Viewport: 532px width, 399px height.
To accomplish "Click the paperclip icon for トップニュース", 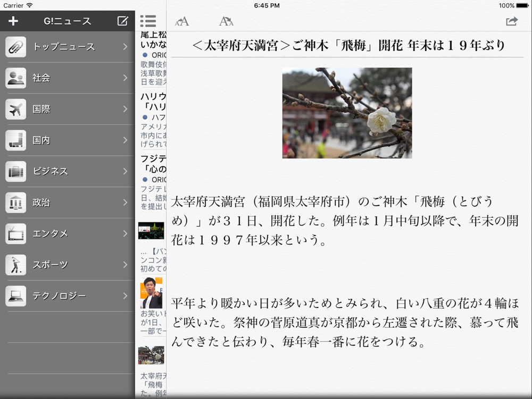I will [16, 47].
